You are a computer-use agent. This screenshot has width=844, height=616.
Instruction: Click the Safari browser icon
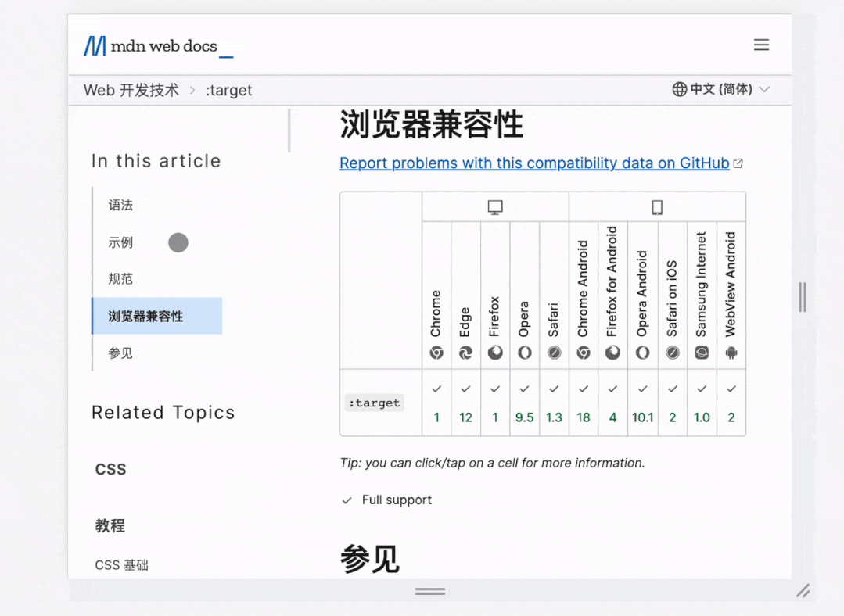pyautogui.click(x=554, y=353)
